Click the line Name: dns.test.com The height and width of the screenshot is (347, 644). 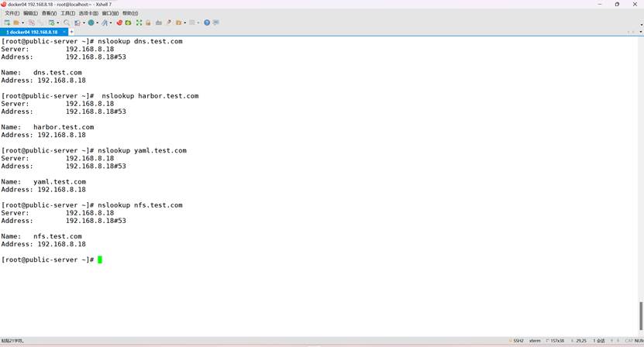[x=42, y=72]
